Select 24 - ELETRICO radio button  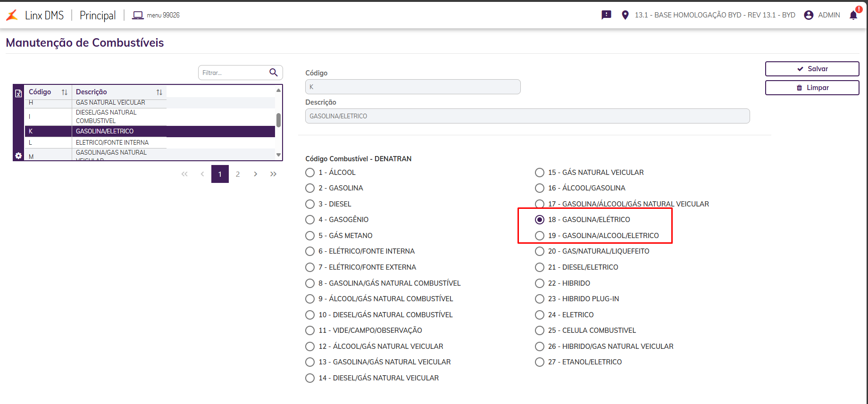[540, 315]
